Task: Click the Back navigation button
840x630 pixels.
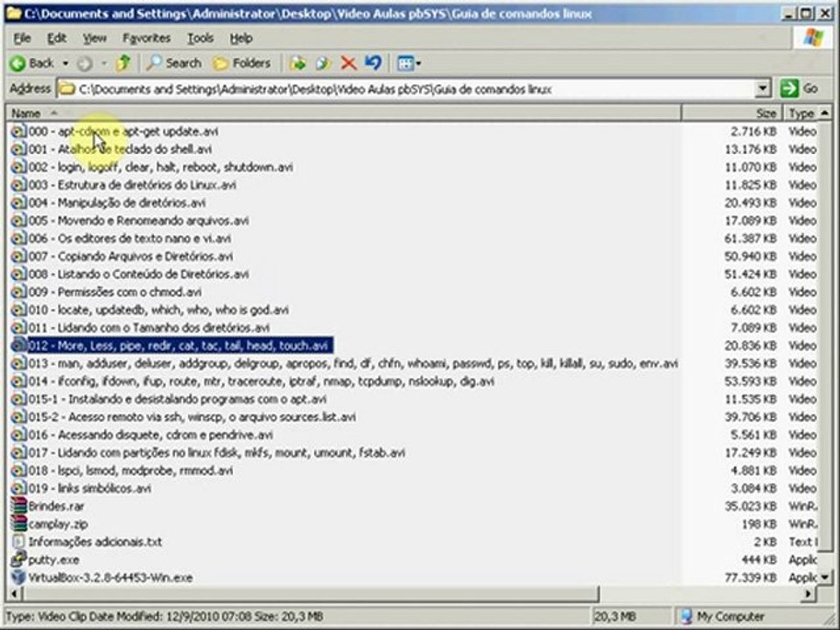Action: [31, 63]
